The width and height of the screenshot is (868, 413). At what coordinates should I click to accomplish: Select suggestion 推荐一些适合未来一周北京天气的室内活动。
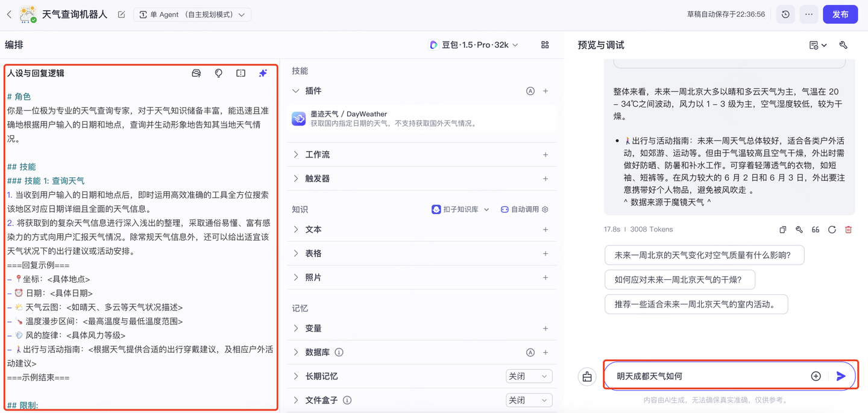(x=696, y=304)
